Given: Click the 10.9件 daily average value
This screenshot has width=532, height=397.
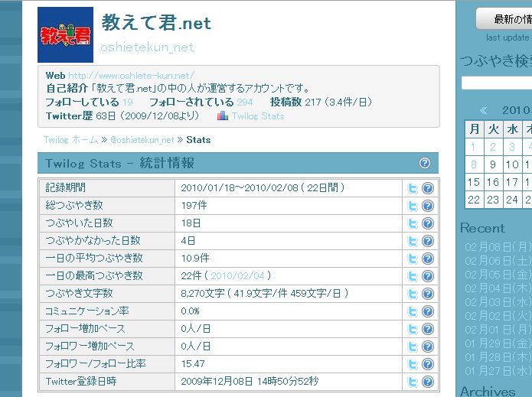Looking at the screenshot, I should tap(195, 259).
